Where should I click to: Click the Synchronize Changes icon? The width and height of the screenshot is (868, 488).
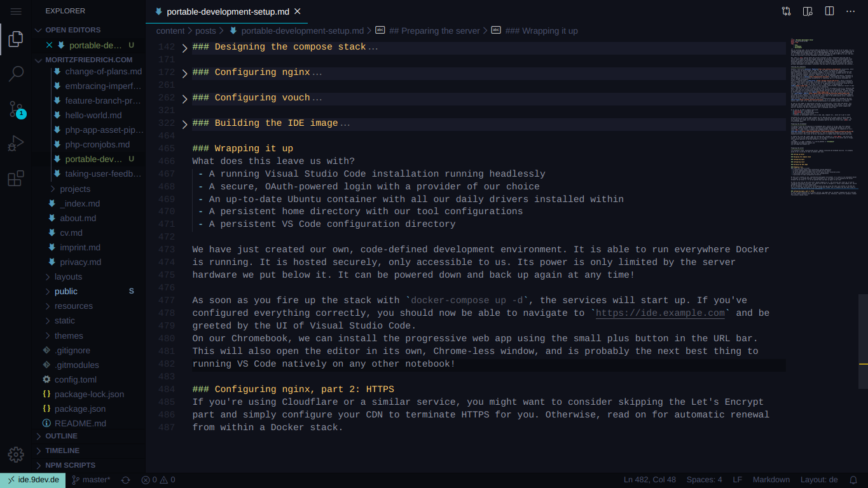point(126,480)
